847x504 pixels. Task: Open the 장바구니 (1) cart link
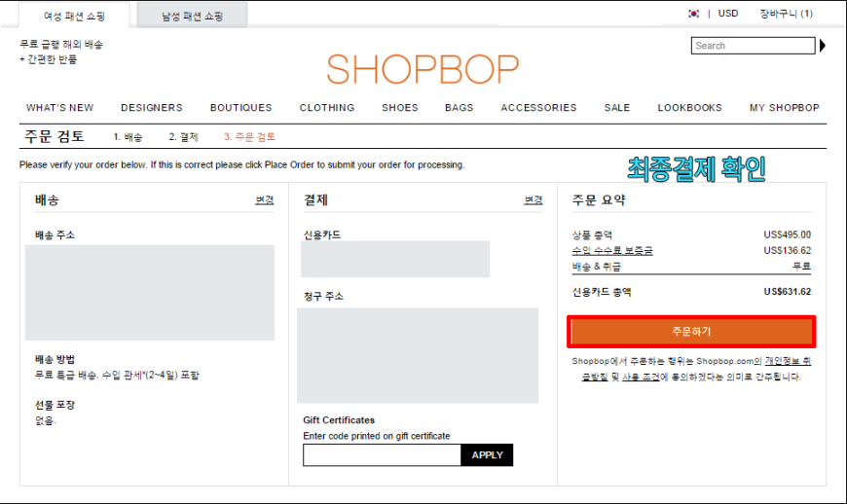point(786,14)
